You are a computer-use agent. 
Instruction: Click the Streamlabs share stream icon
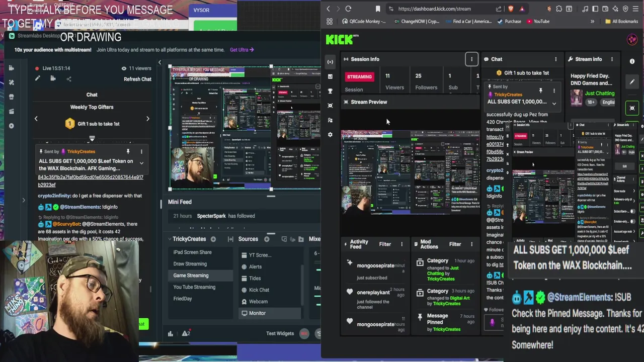click(x=69, y=79)
